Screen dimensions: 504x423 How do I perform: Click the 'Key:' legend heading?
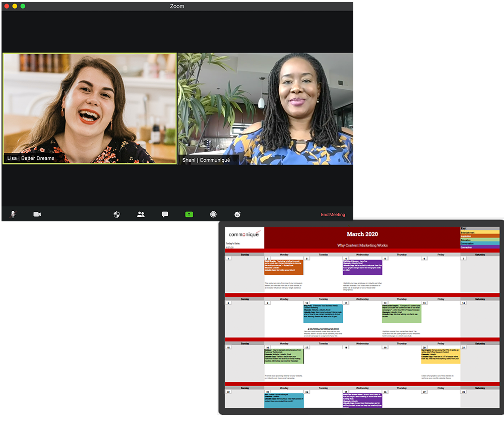[464, 228]
